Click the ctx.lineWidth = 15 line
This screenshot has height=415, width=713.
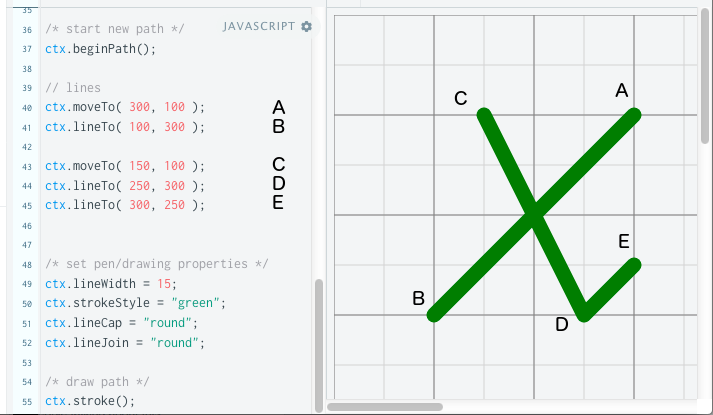pyautogui.click(x=110, y=284)
